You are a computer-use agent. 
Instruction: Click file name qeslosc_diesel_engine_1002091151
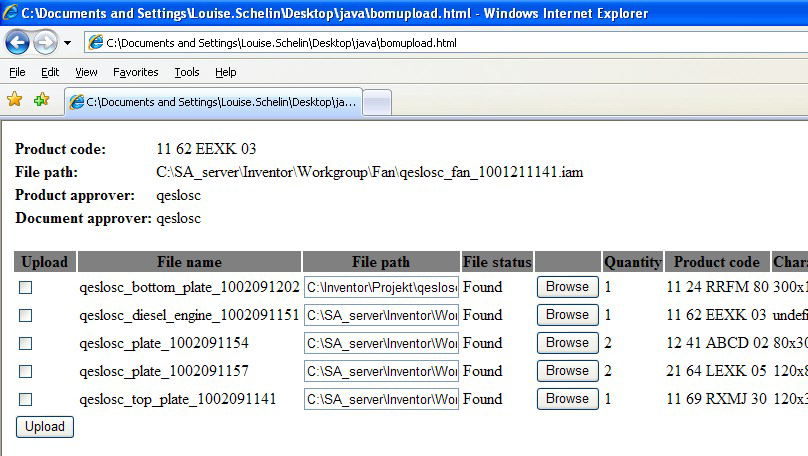(189, 315)
